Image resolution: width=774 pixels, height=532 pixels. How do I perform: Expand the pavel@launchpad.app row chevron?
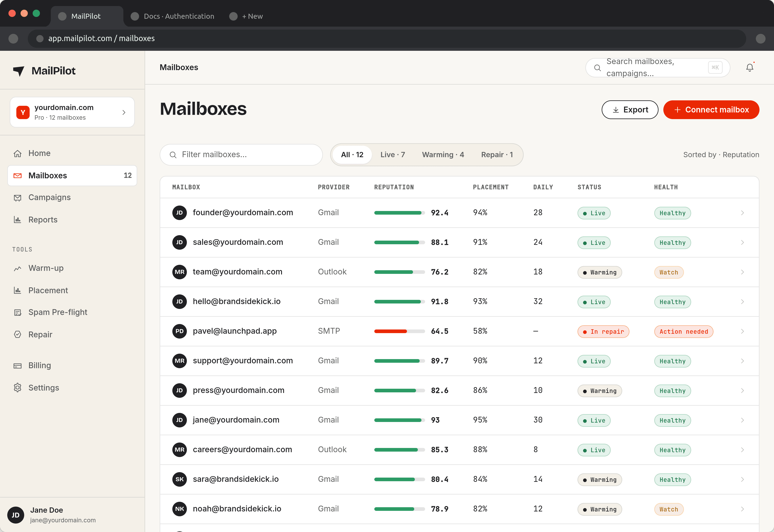click(x=742, y=331)
